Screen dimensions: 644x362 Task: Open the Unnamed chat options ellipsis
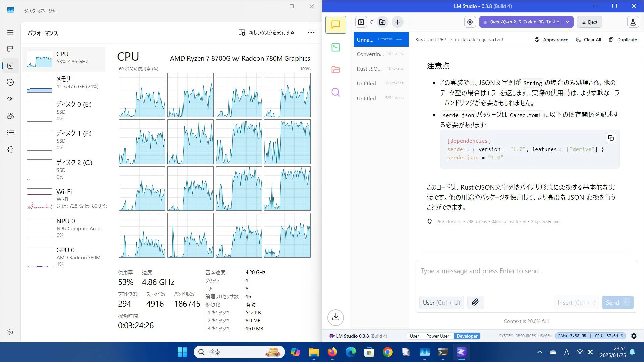click(x=399, y=39)
